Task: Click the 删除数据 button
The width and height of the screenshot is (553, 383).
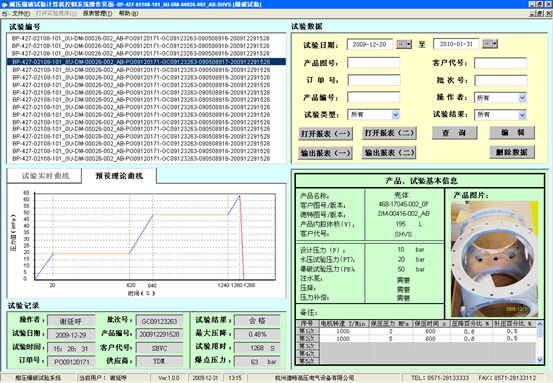Action: 512,152
